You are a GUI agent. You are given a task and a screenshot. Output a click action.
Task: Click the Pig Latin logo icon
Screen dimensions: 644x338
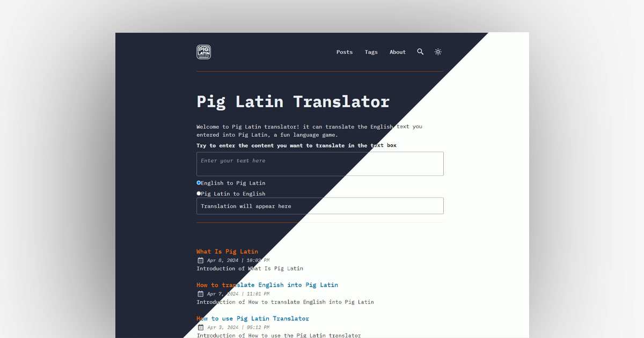click(203, 52)
